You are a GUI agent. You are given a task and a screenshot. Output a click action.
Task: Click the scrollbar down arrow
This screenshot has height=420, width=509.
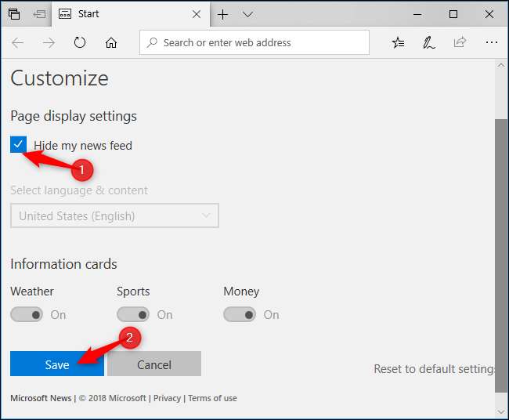[x=501, y=412]
